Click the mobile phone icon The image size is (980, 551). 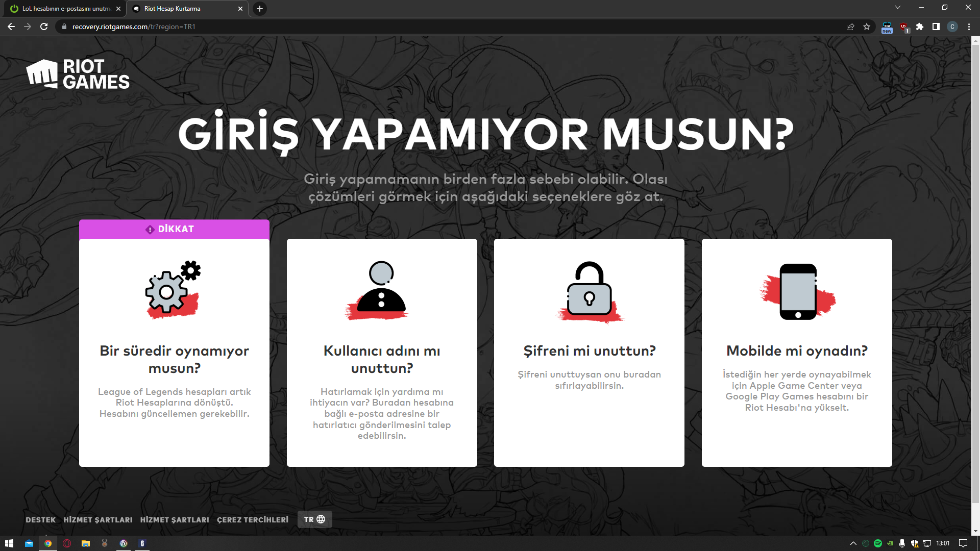[x=798, y=291]
